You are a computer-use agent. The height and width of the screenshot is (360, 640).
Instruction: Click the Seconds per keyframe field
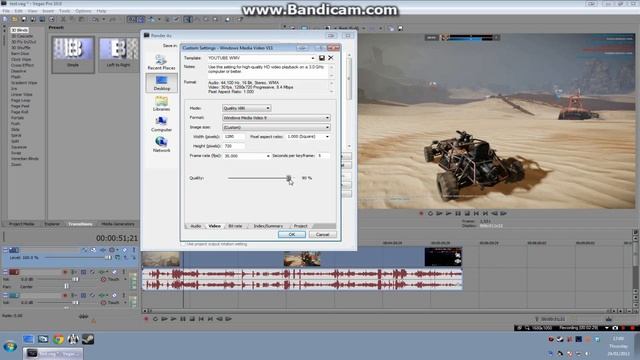coord(323,156)
